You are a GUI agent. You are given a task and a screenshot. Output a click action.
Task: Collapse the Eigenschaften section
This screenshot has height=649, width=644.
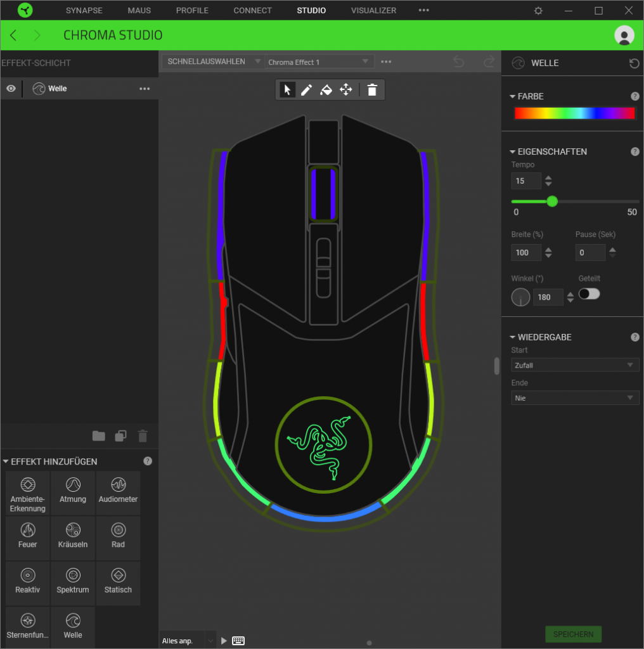512,151
